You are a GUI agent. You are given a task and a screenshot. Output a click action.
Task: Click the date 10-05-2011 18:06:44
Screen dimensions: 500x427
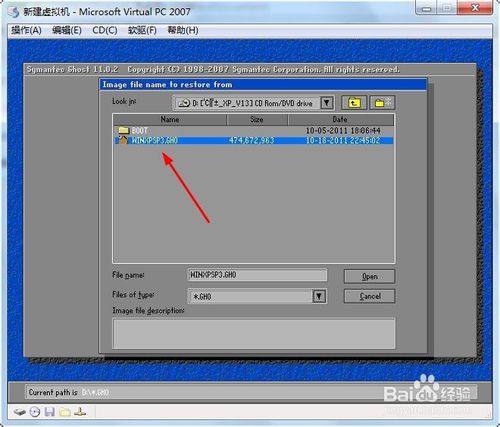coord(343,130)
